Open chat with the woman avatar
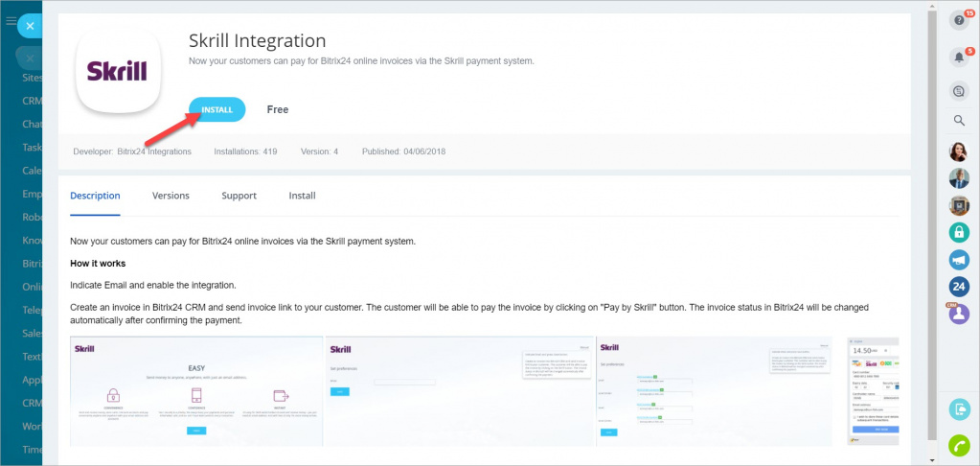The width and height of the screenshot is (980, 466). pyautogui.click(x=959, y=152)
